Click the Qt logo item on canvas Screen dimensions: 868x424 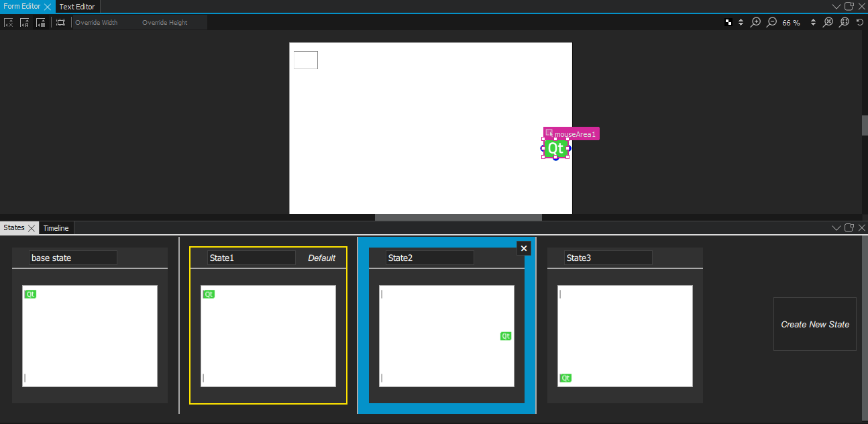coord(556,148)
